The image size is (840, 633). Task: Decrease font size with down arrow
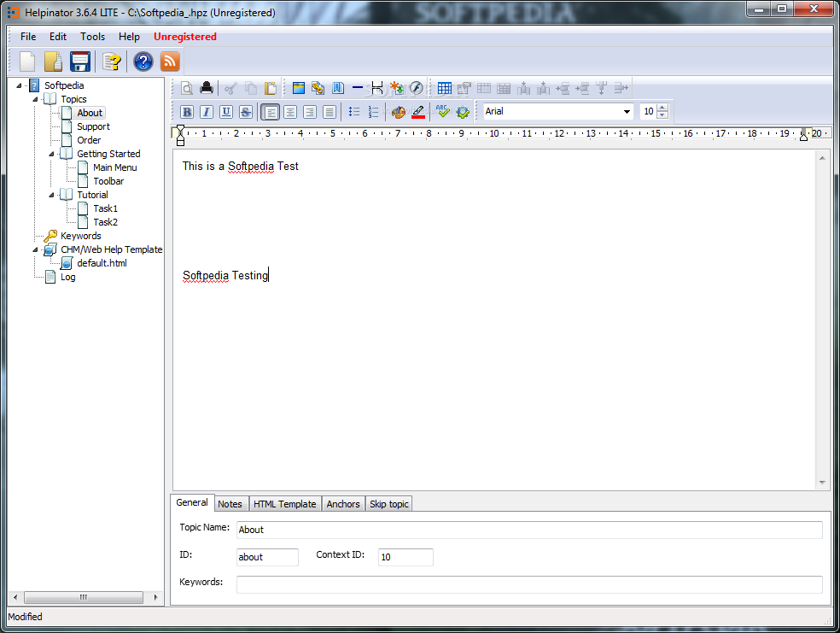(662, 114)
